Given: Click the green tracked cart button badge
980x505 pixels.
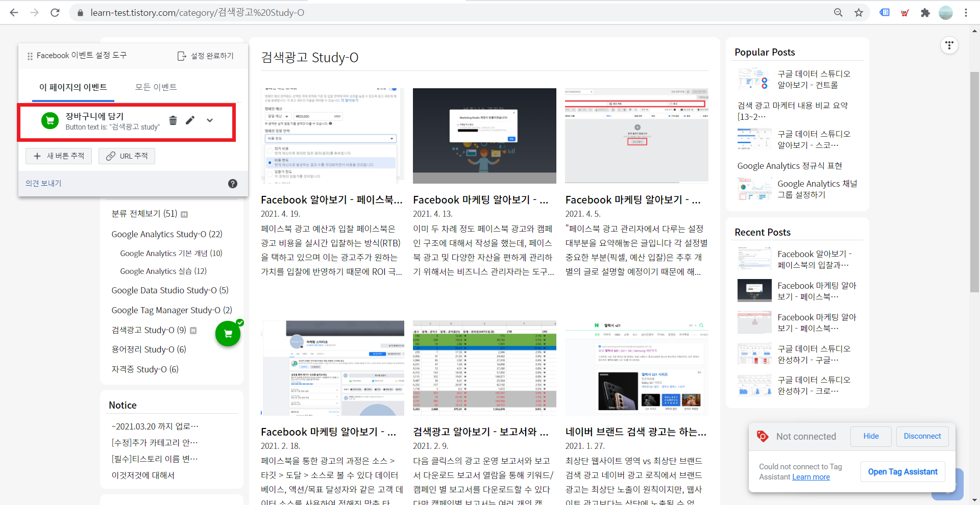Looking at the screenshot, I should (228, 334).
